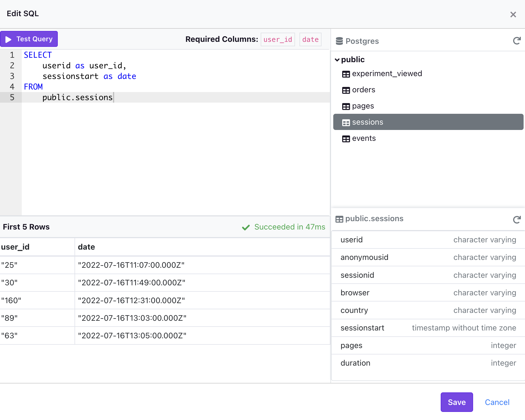Image resolution: width=525 pixels, height=420 pixels.
Task: Click the country column row
Action: pos(428,310)
